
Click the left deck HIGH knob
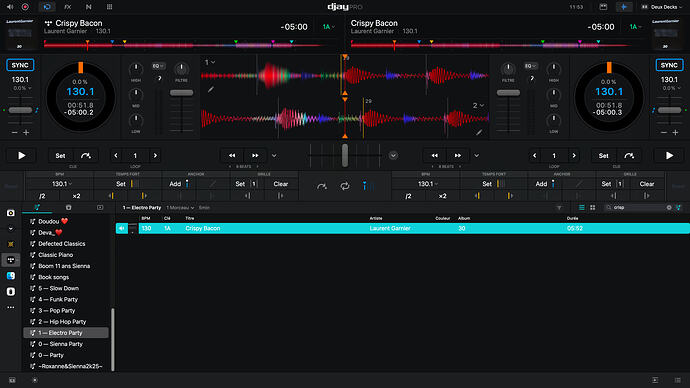136,69
